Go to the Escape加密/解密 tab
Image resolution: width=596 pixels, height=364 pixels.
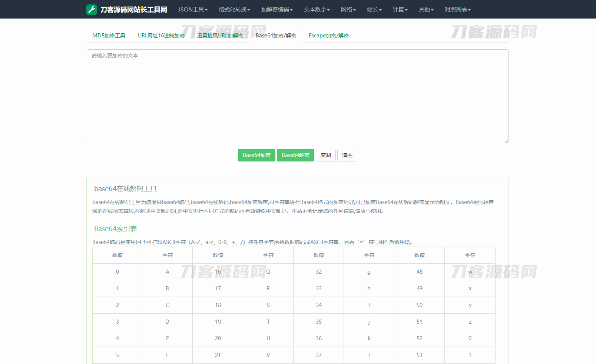[328, 36]
